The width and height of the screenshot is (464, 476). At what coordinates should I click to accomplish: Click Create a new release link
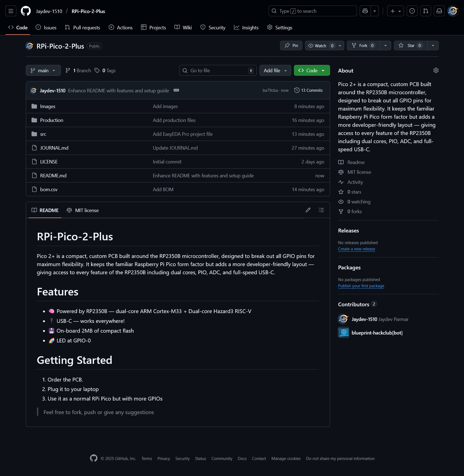[x=356, y=249]
